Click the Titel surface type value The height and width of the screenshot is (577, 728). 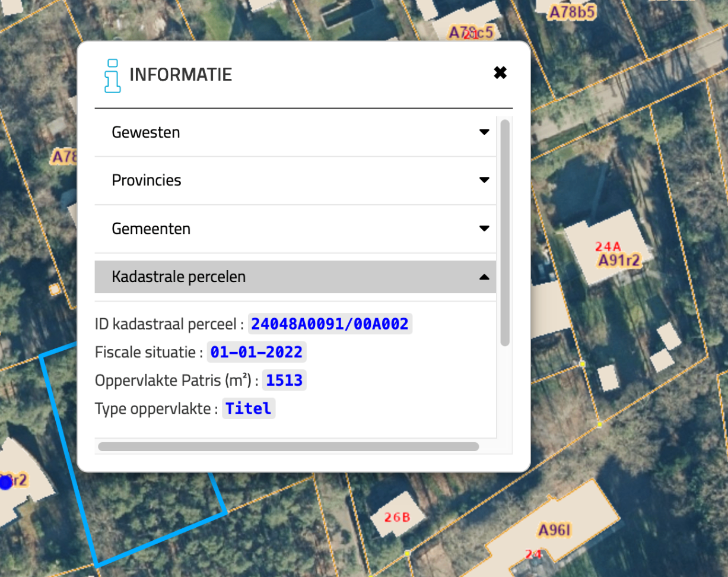249,408
